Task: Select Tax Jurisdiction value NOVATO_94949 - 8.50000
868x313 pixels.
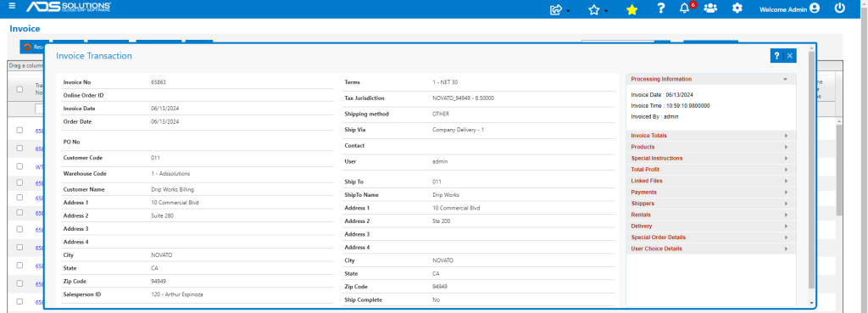Action: (x=464, y=98)
